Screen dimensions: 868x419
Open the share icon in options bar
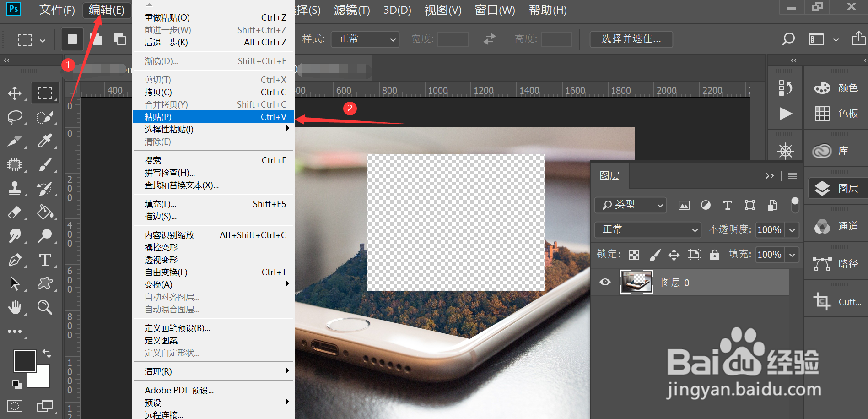tap(858, 38)
